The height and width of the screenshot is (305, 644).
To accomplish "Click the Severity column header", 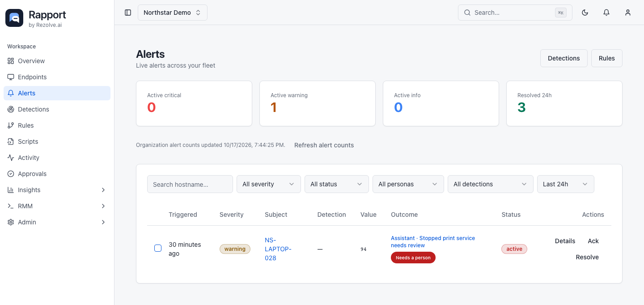I will (x=232, y=215).
